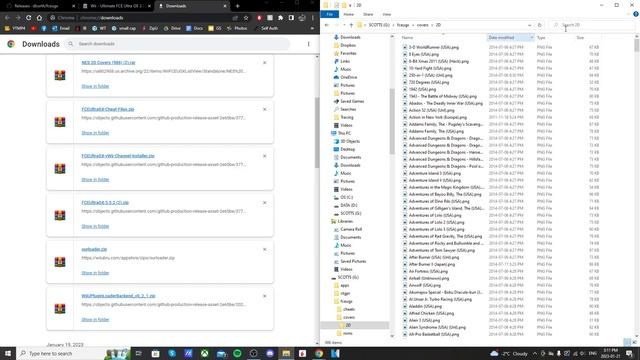Click the Explorer navigation pane scrollbar
This screenshot has width=640, height=360.
[x=392, y=122]
